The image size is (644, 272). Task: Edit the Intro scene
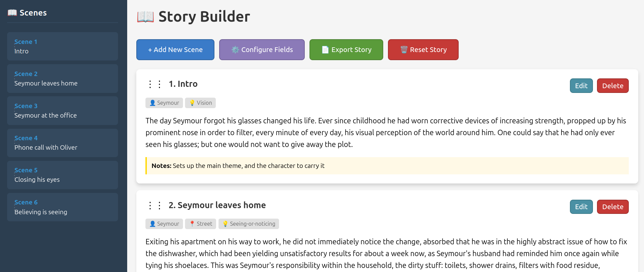point(581,86)
